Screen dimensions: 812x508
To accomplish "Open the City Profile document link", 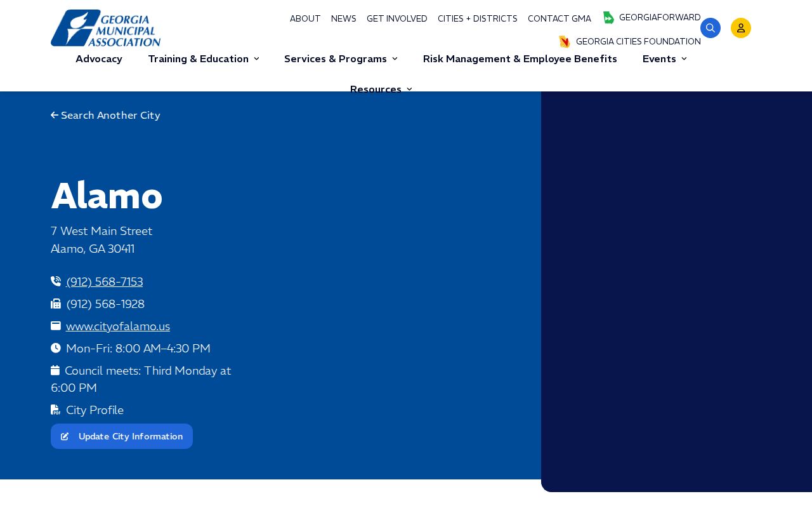I will [95, 410].
